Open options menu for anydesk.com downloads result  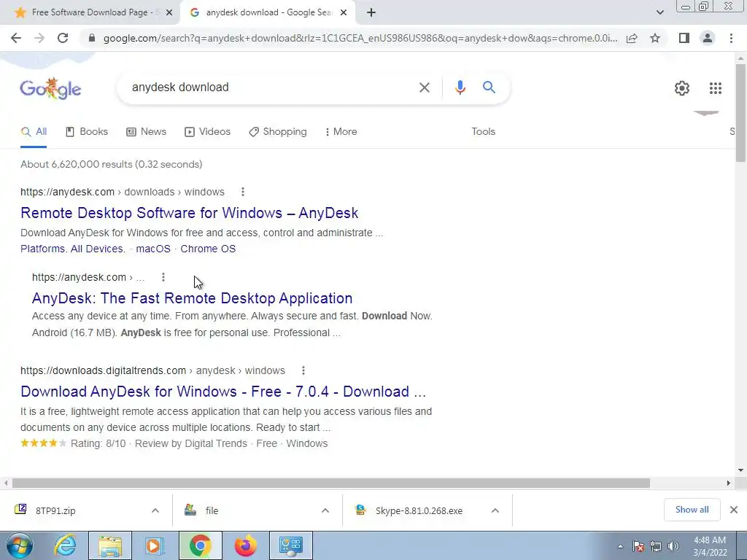tap(243, 192)
